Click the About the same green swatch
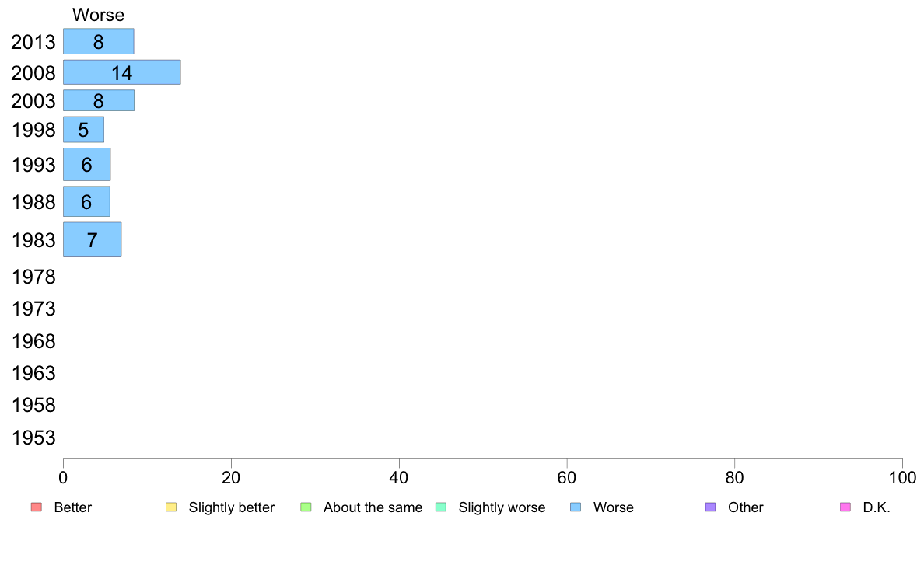This screenshot has width=924, height=572. pos(306,507)
